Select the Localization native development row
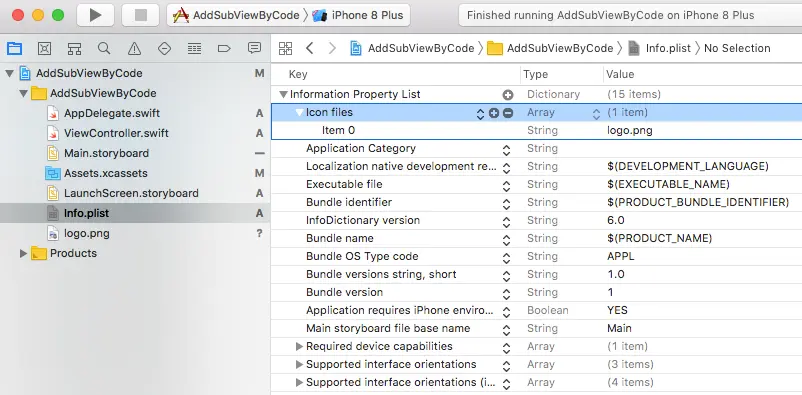Viewport: 802px width, 395px height. pos(537,166)
